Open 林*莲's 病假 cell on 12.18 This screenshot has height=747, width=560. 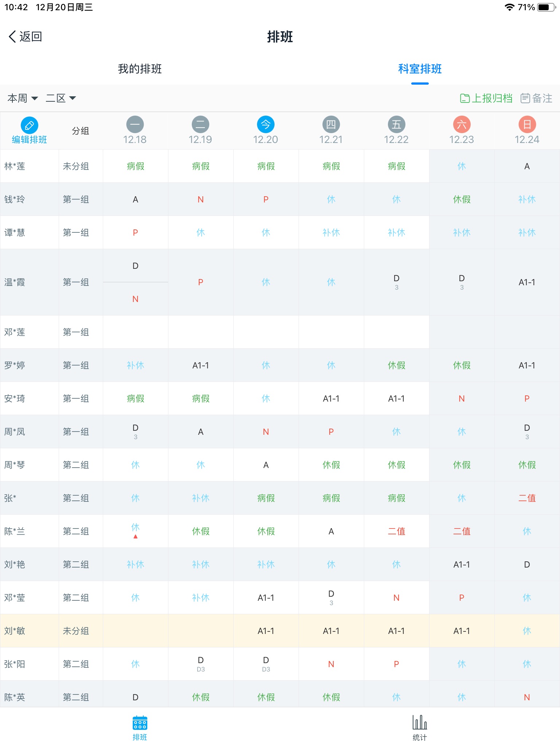[x=135, y=166]
